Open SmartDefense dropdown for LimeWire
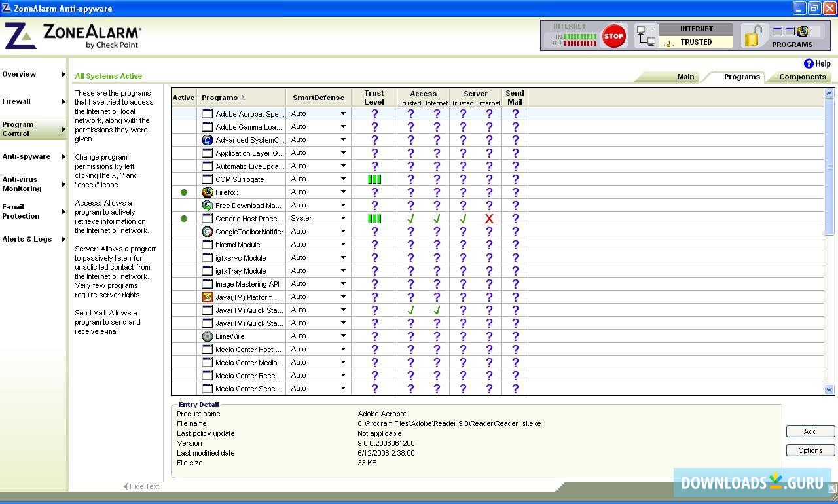 (343, 336)
